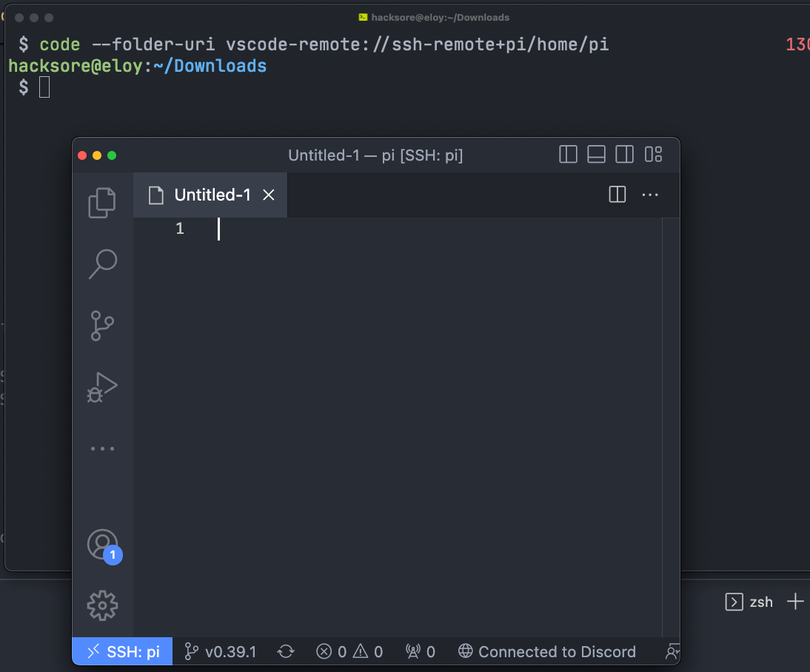Open the Source Control view

click(x=102, y=326)
